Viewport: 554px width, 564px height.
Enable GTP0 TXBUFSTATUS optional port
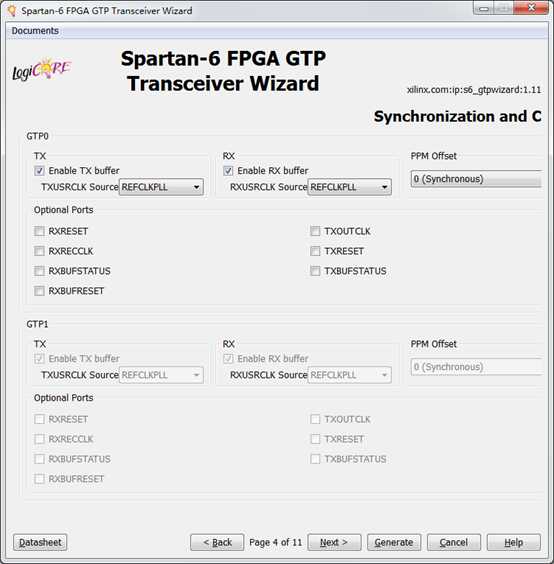click(315, 270)
